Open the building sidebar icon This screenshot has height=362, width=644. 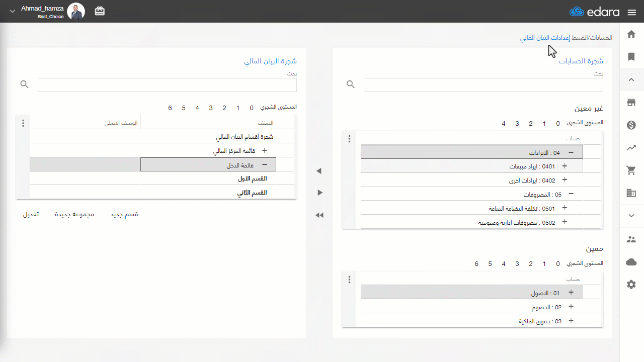point(631,193)
